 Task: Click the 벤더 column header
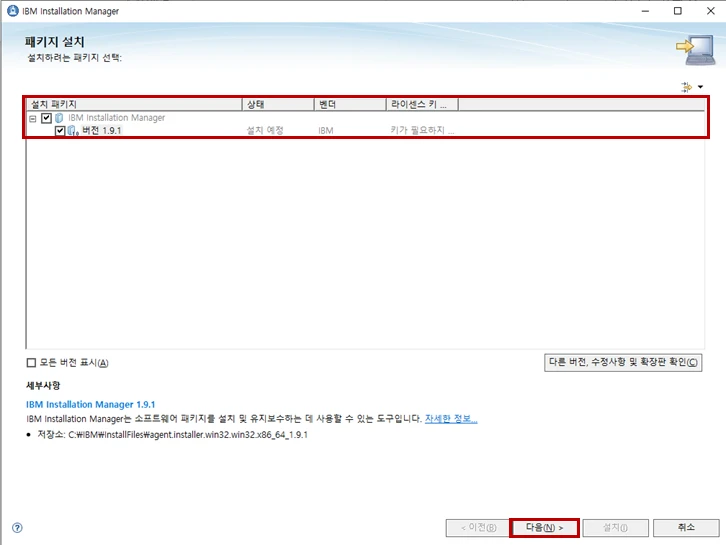(350, 104)
